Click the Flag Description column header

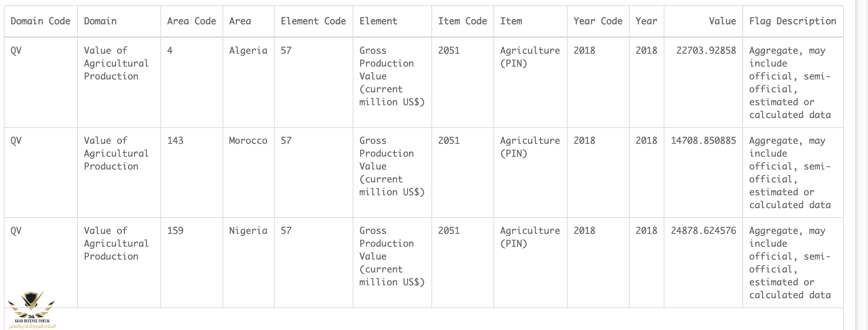click(792, 21)
